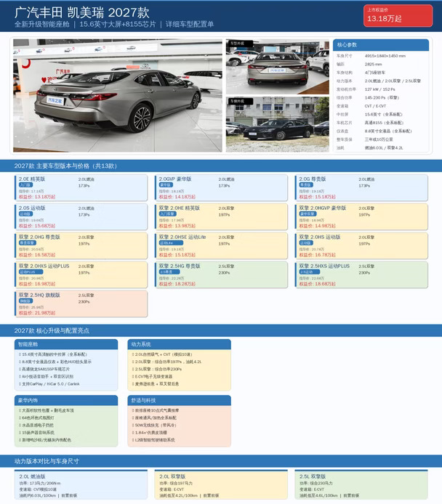
Task: Open the 双擎 2.0HG 尊贵版 card
Action: click(81, 245)
